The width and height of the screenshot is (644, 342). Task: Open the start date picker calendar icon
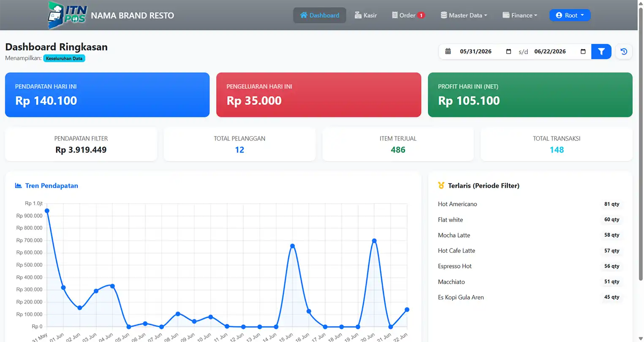point(508,52)
